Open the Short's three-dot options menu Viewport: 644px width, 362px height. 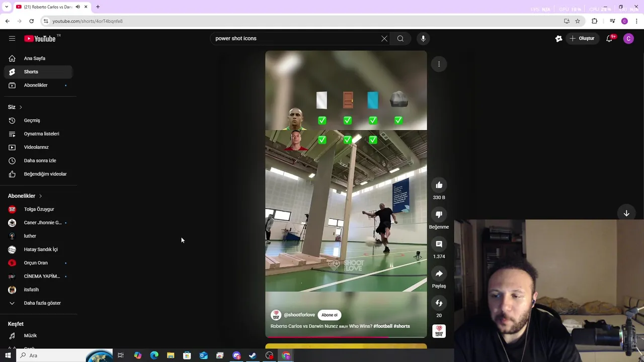[x=439, y=64]
